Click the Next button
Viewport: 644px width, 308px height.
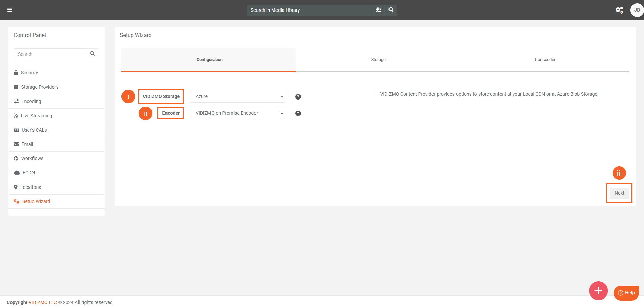619,193
